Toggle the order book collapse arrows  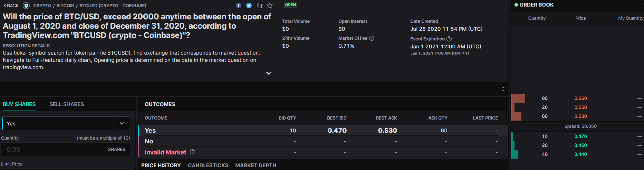pos(503,89)
